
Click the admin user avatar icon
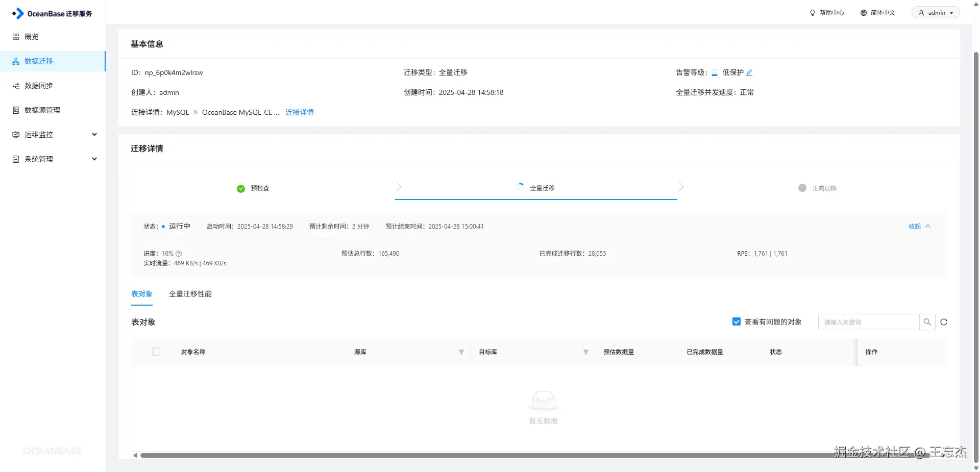(921, 13)
